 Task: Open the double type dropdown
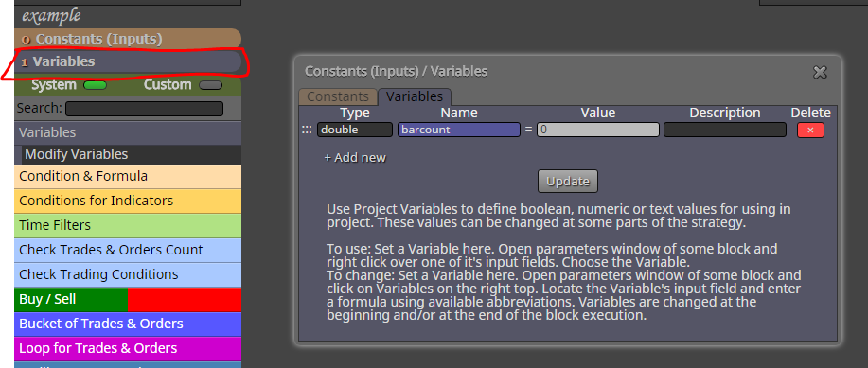click(x=355, y=130)
